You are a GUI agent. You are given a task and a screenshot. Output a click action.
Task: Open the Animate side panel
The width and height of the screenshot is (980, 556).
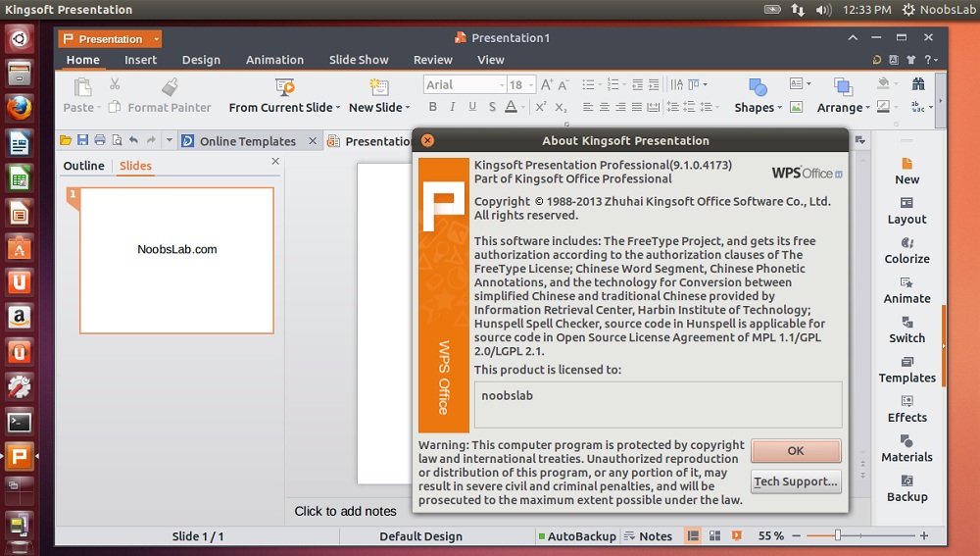[x=906, y=290]
